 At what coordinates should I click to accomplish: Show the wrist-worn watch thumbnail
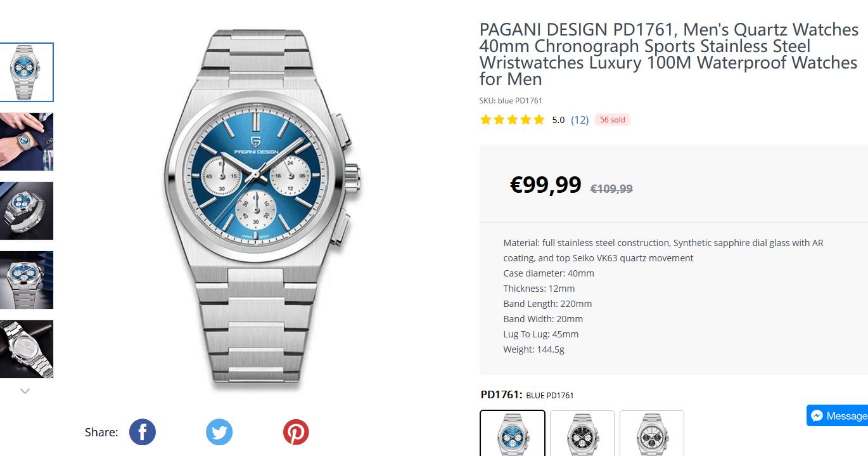(x=27, y=141)
